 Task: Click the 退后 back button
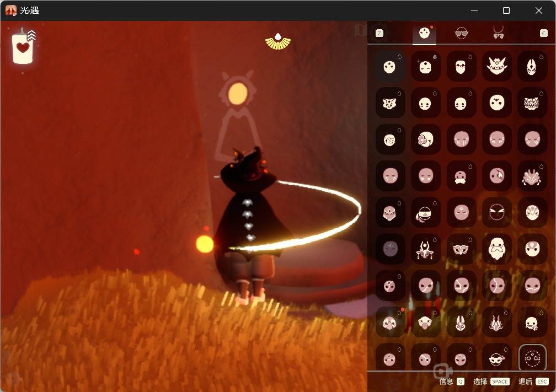tap(533, 382)
